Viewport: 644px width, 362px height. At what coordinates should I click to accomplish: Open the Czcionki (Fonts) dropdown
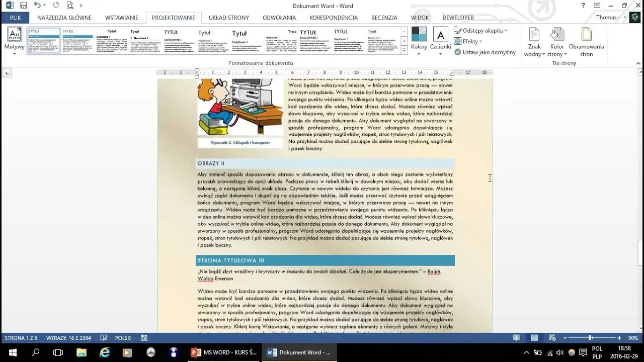(441, 41)
